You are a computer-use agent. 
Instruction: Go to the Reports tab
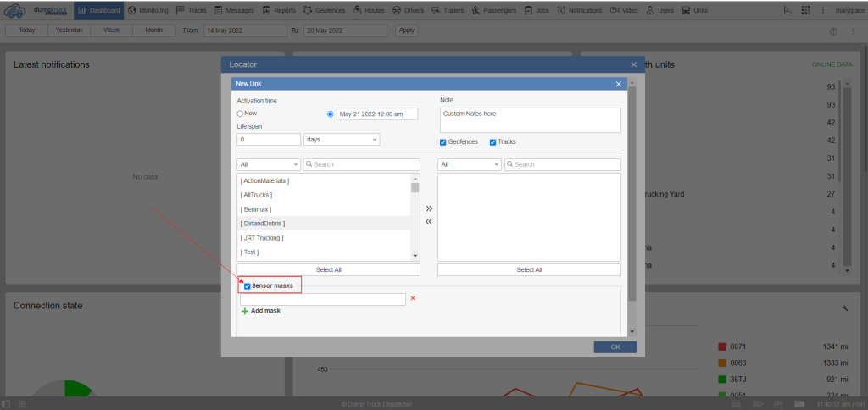[x=279, y=10]
